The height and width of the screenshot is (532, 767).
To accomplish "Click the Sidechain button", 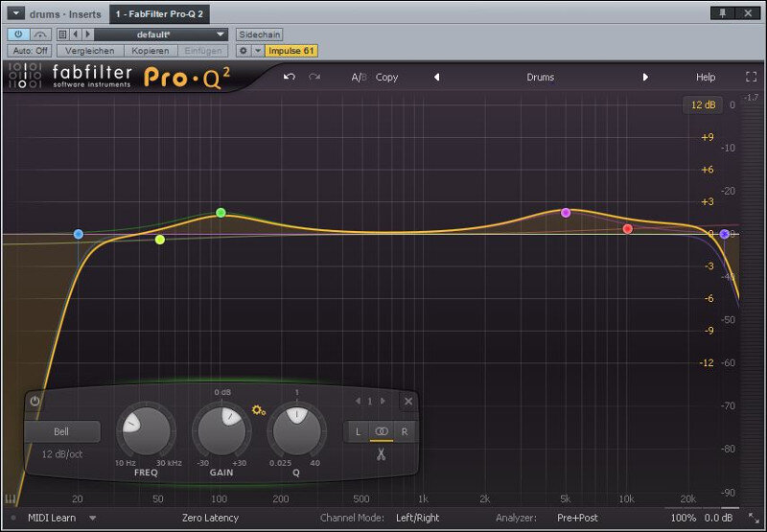I will (259, 35).
